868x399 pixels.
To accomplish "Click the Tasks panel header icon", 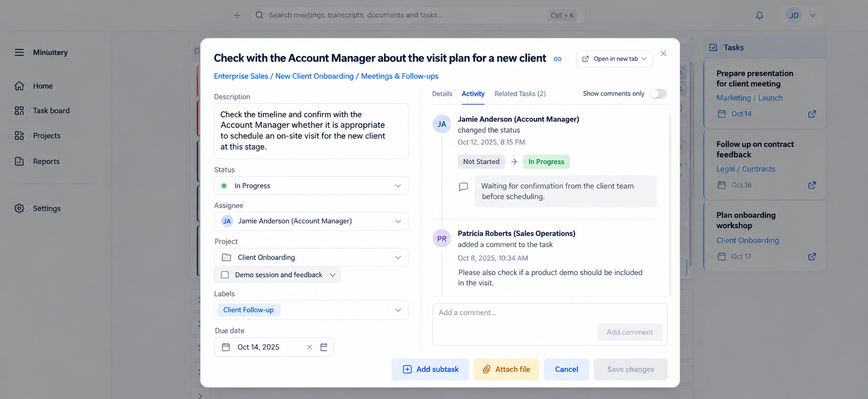I will [x=713, y=47].
